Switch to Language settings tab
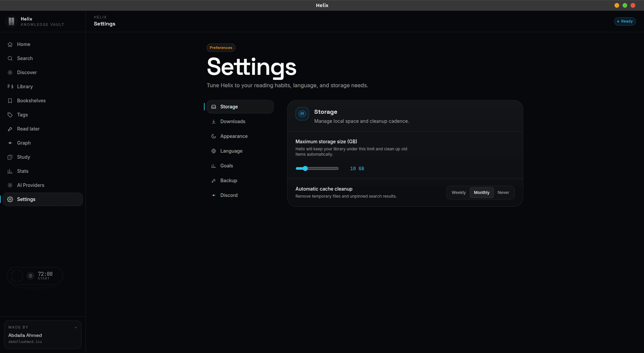Viewport: 644px width, 353px height. click(240, 151)
